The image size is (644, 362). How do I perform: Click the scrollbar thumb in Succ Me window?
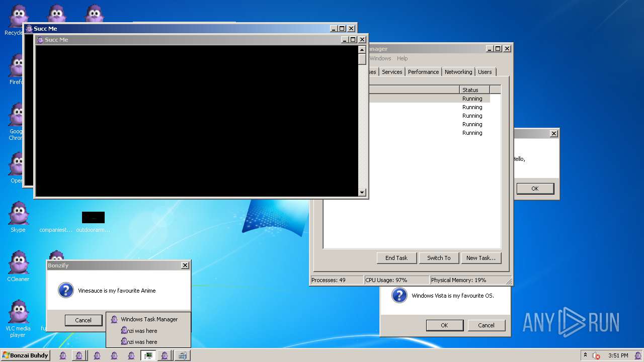362,59
